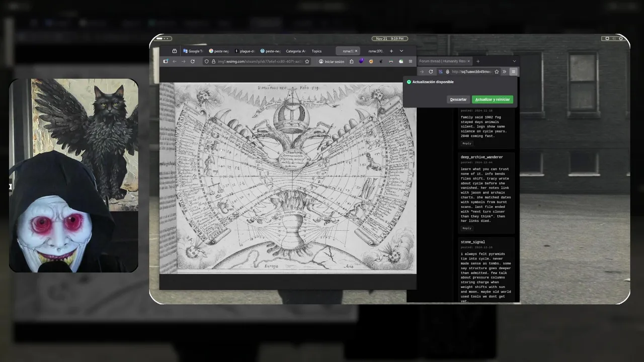Click 'Actualización disponible' notification title
The height and width of the screenshot is (362, 644).
433,82
